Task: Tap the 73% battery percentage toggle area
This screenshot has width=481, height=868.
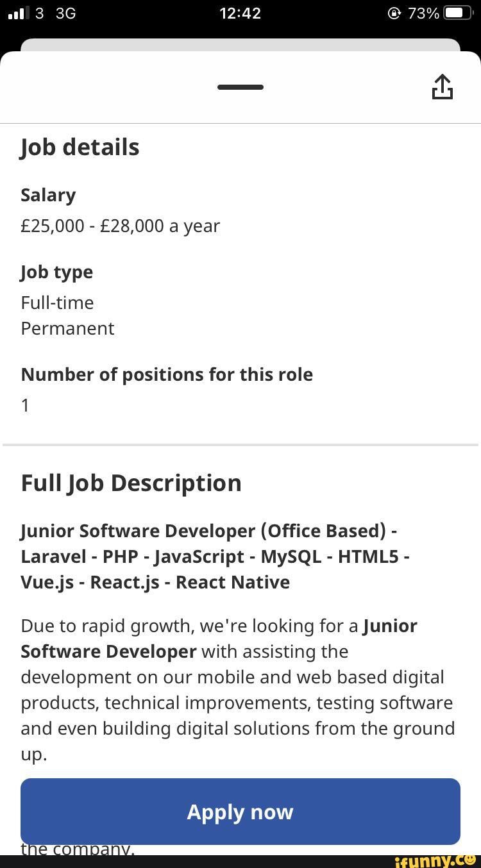Action: tap(425, 13)
